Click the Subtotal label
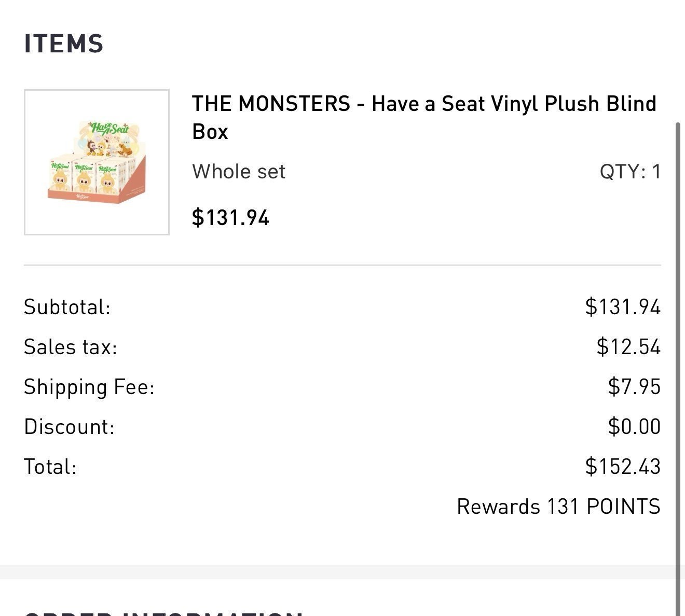 [x=67, y=307]
